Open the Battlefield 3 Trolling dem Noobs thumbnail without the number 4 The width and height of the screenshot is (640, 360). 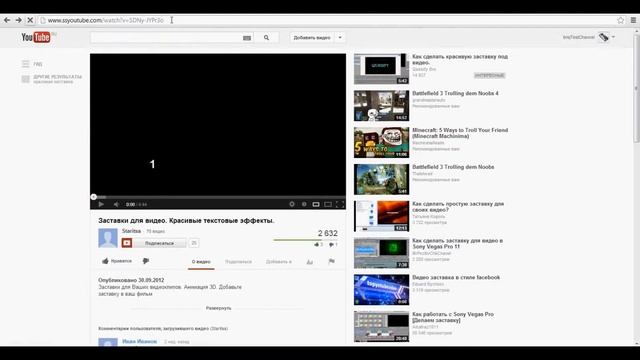[381, 179]
